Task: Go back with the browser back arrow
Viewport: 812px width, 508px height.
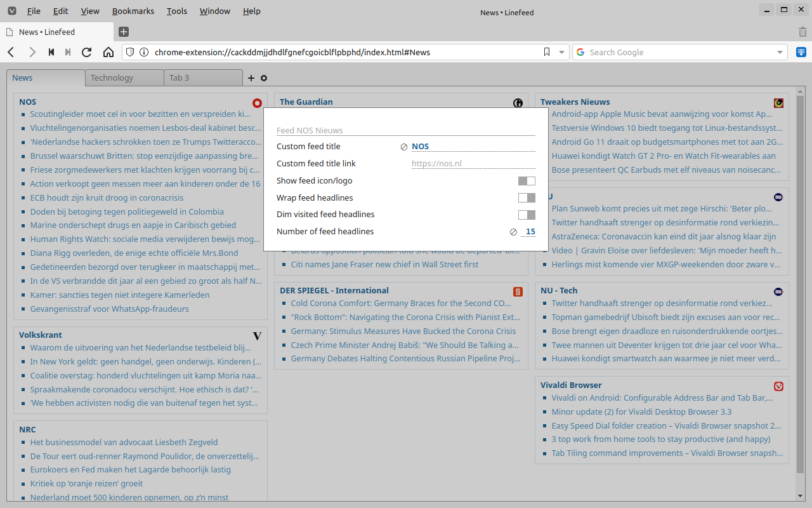Action: pos(11,52)
